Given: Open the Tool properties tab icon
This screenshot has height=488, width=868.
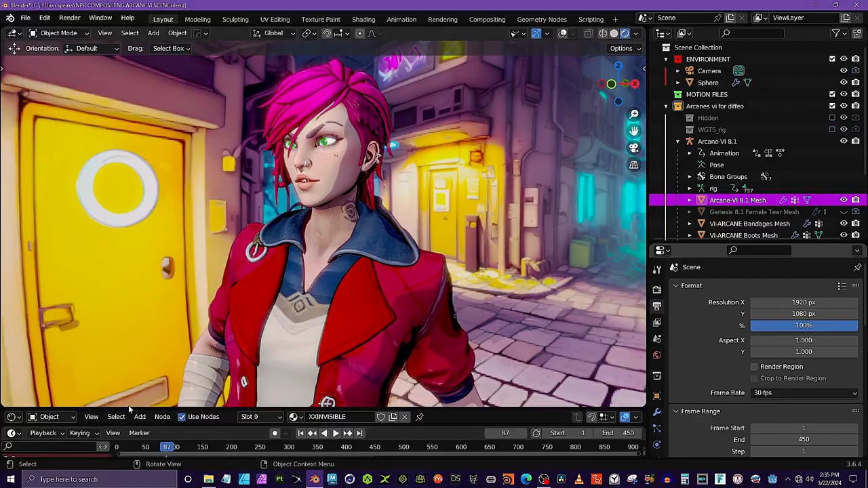Looking at the screenshot, I should 656,270.
